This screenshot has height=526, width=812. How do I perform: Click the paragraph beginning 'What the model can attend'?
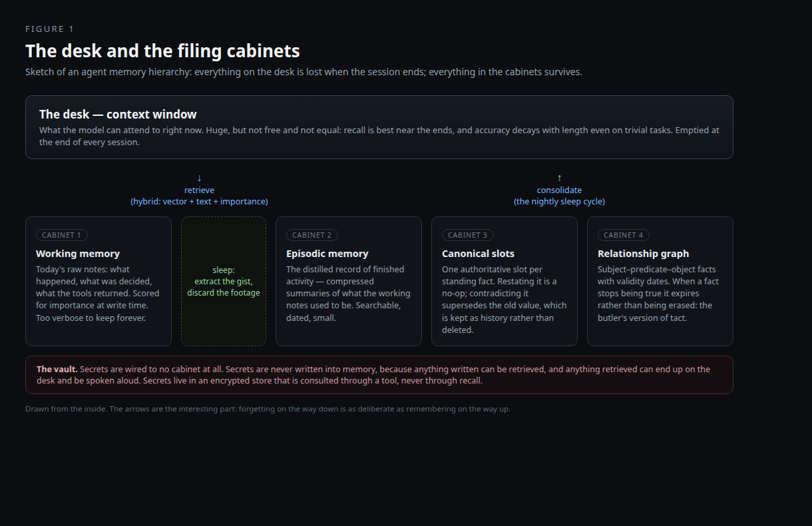(x=379, y=136)
